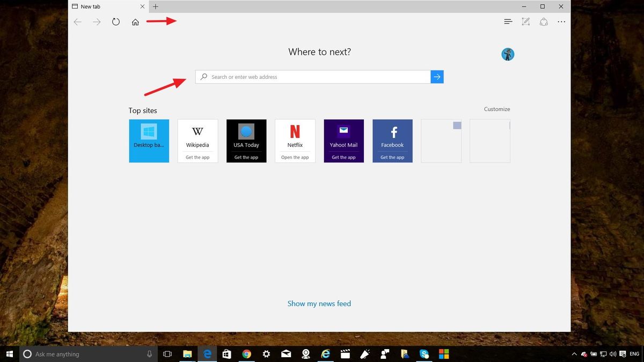Open a new tab with the plus button

click(x=156, y=6)
